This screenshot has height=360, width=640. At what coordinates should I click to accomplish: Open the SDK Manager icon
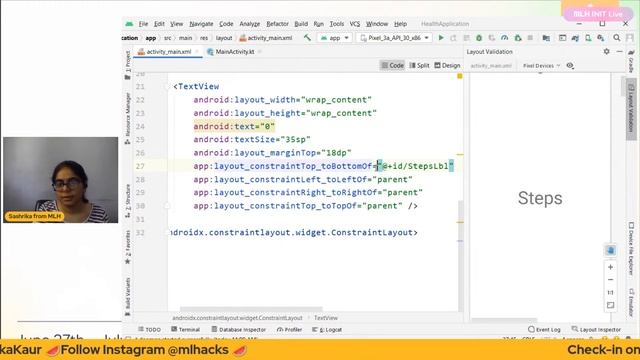[601, 38]
